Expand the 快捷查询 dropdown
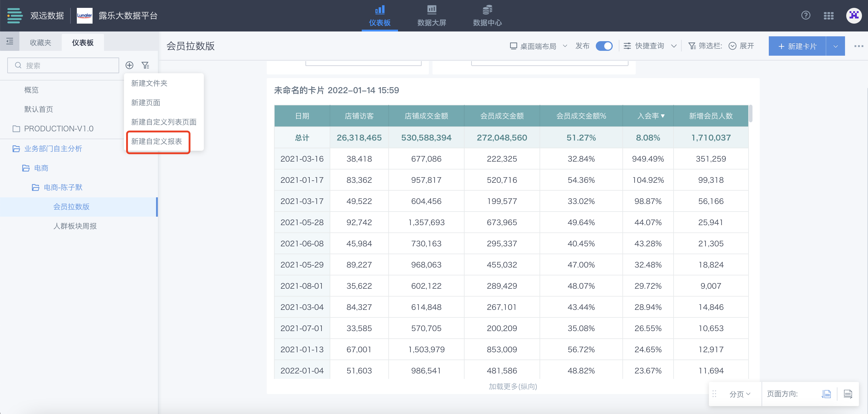This screenshot has width=868, height=414. coord(674,46)
